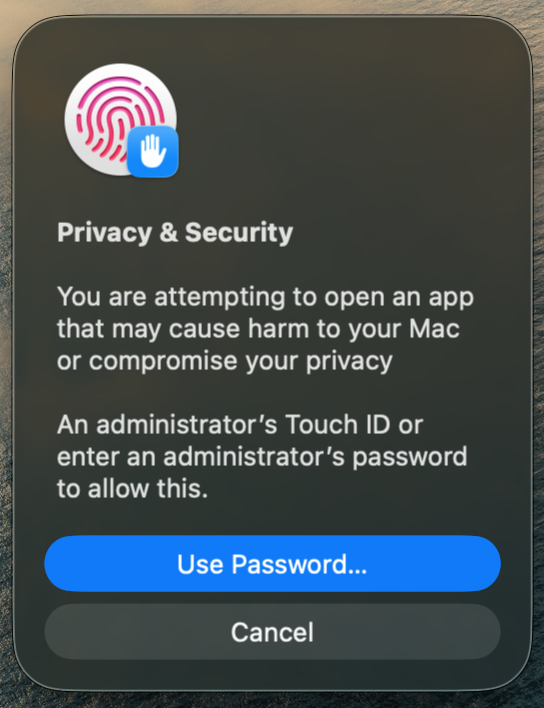Click the Privacy & Security heading
This screenshot has height=708, width=544.
click(175, 233)
